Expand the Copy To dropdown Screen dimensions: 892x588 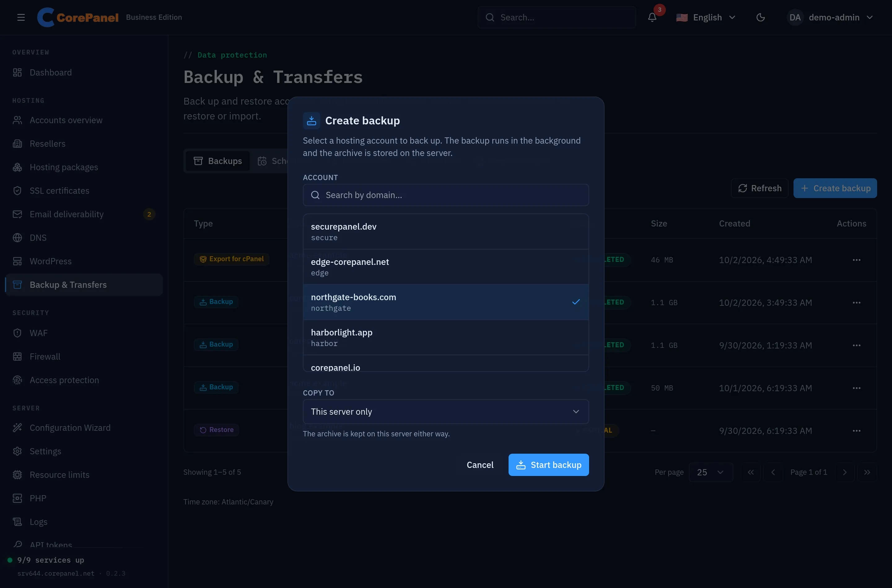point(445,411)
